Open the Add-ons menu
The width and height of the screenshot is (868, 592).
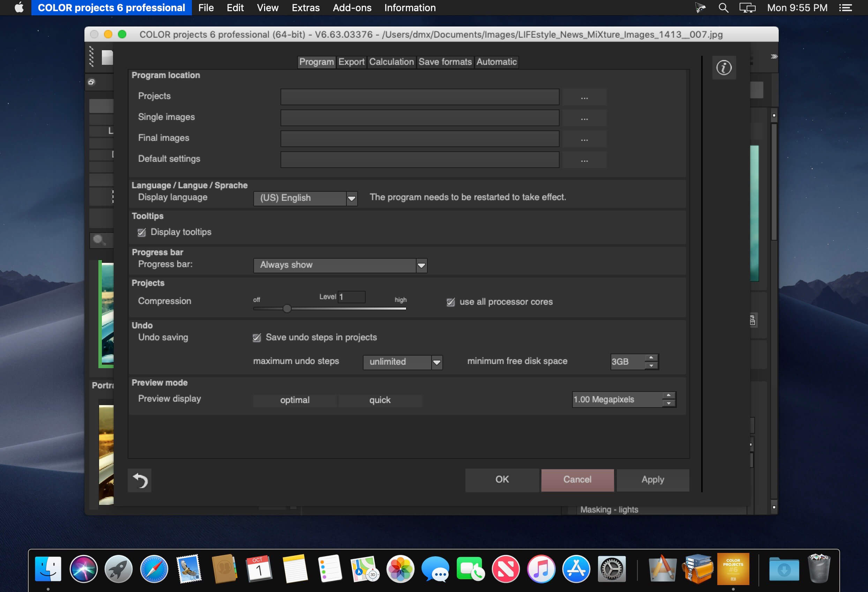click(352, 8)
